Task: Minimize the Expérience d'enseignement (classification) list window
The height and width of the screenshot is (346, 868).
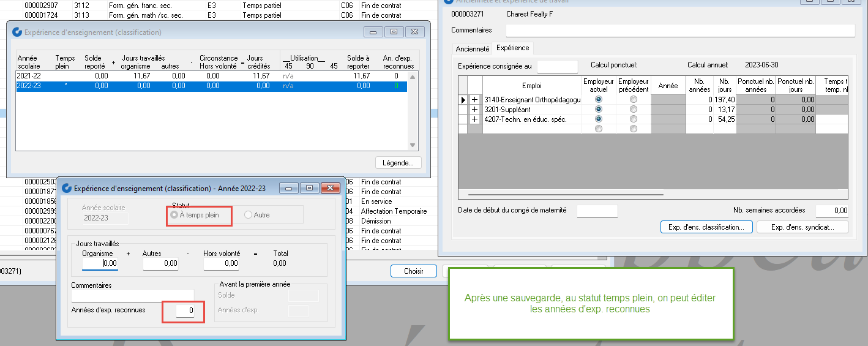Action: click(373, 32)
